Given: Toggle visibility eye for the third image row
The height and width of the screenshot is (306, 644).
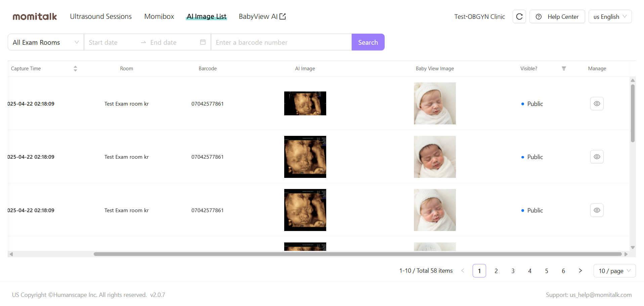Looking at the screenshot, I should pyautogui.click(x=597, y=210).
